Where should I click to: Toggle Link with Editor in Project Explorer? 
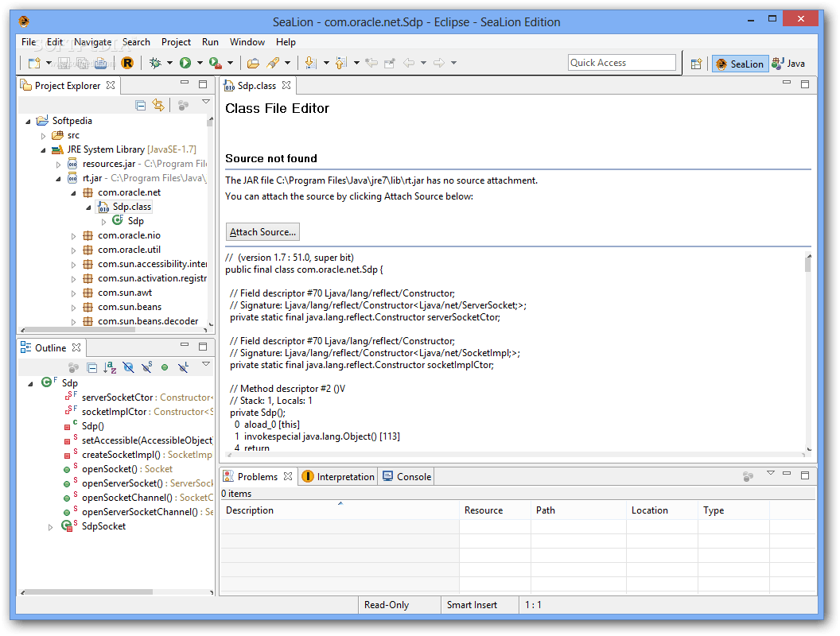(158, 105)
